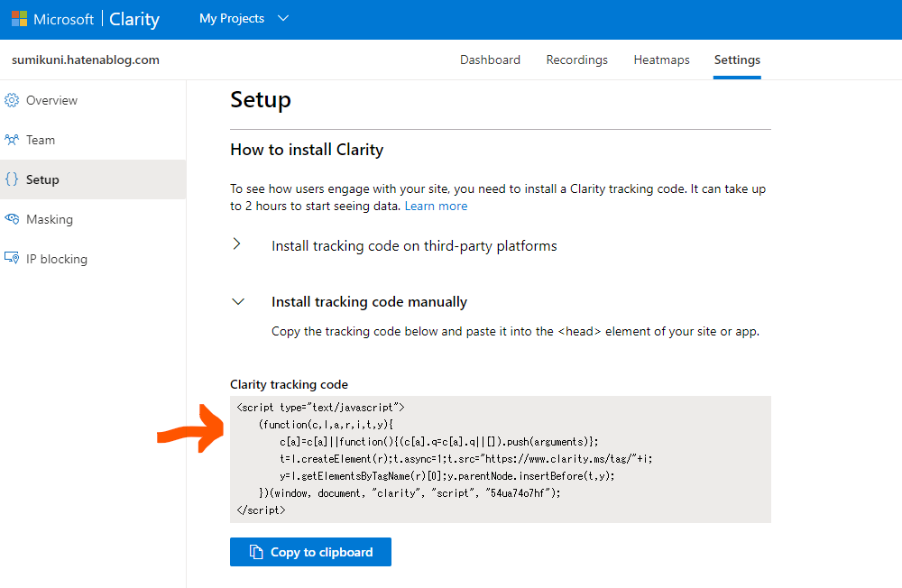Click the Copy to clipboard button
902x588 pixels.
click(310, 551)
